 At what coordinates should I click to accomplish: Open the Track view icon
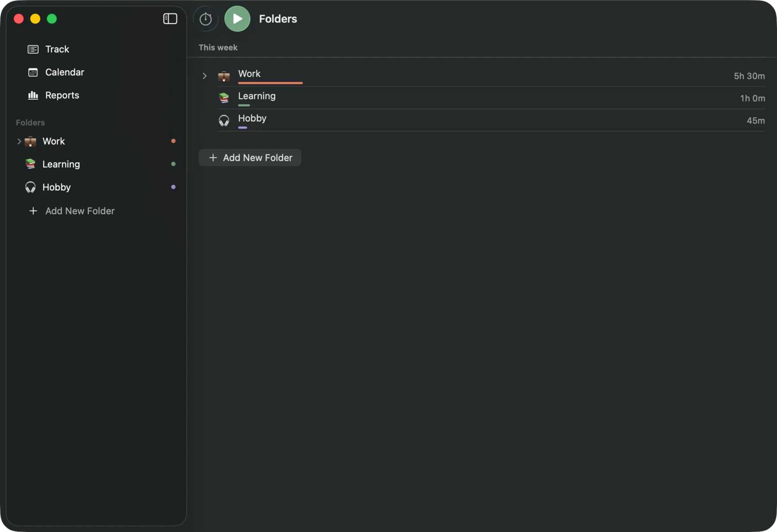33,49
